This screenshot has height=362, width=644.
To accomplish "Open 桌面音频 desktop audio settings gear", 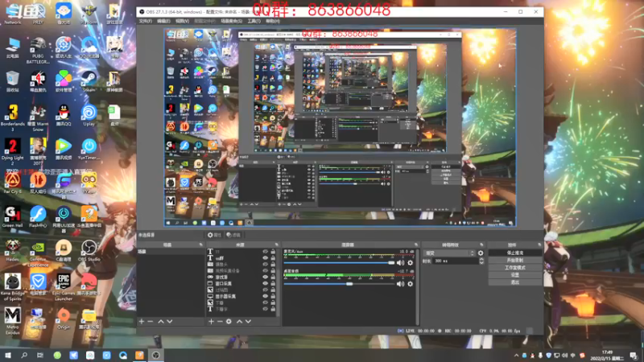I will coord(410,284).
